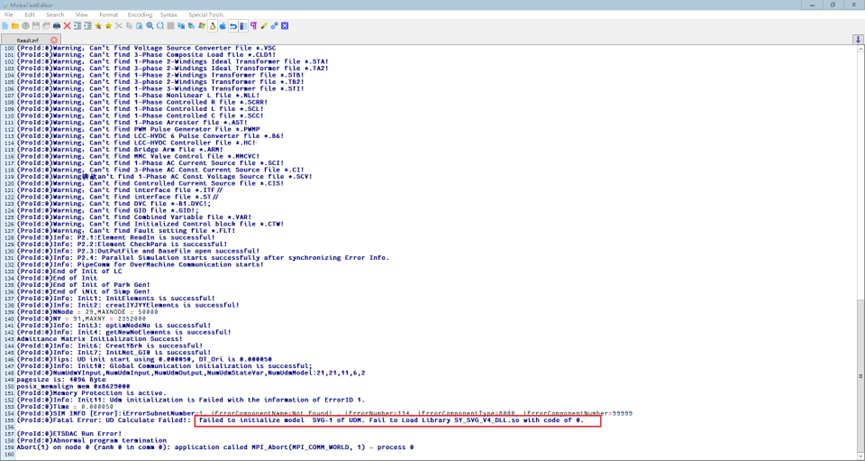Viewport: 865px width, 461px height.
Task: Open a file using the folder icon
Action: 15,25
